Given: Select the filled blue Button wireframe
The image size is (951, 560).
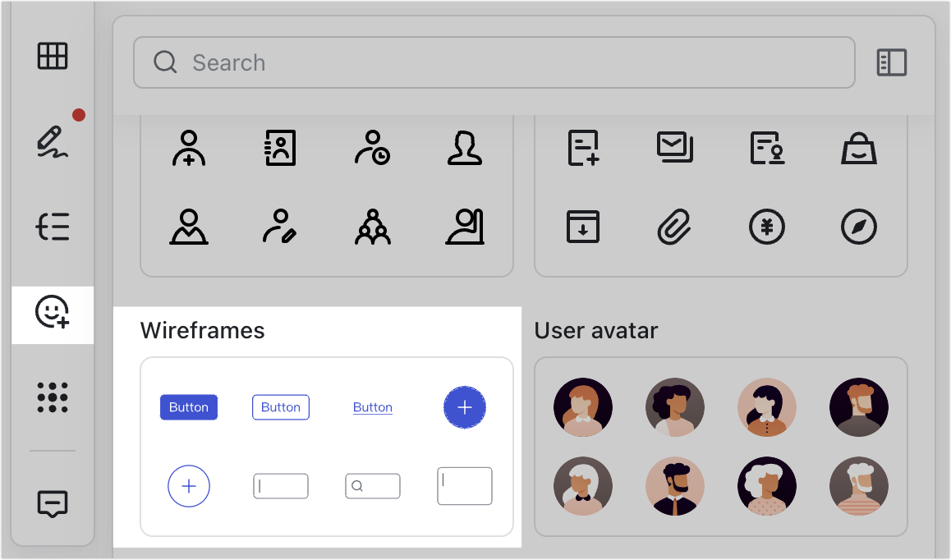Looking at the screenshot, I should pyautogui.click(x=189, y=406).
